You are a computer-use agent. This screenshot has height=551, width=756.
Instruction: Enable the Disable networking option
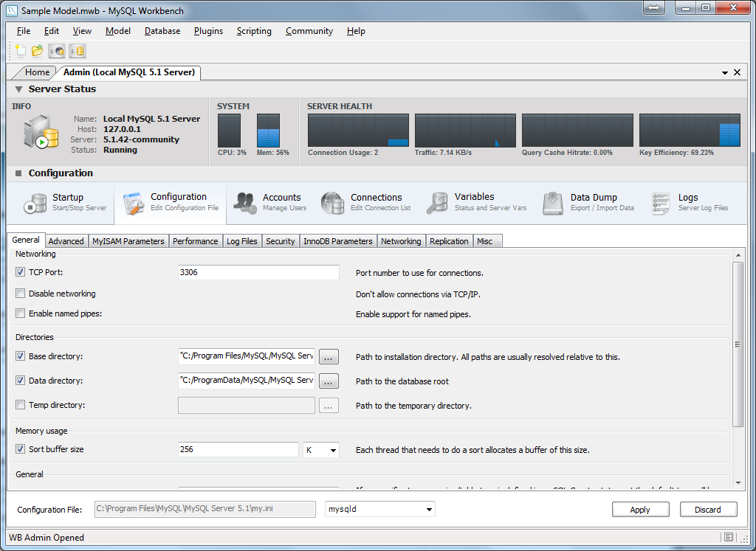[x=20, y=294]
